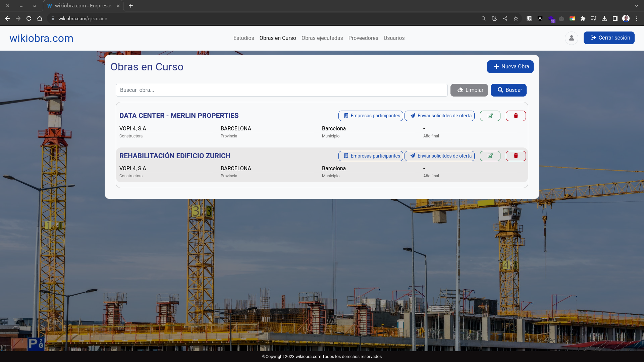This screenshot has width=644, height=362.
Task: Clear search with Limpiar button
Action: coord(469,90)
